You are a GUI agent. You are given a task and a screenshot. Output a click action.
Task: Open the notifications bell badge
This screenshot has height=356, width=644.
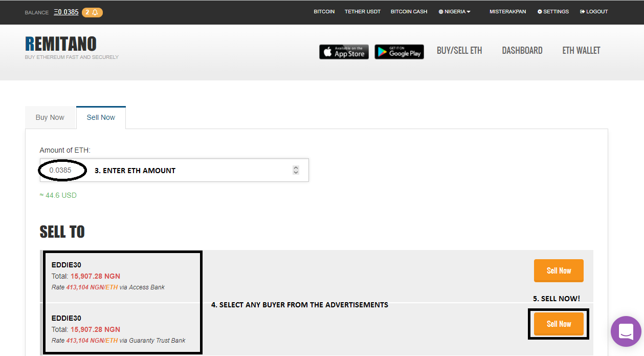pos(92,12)
